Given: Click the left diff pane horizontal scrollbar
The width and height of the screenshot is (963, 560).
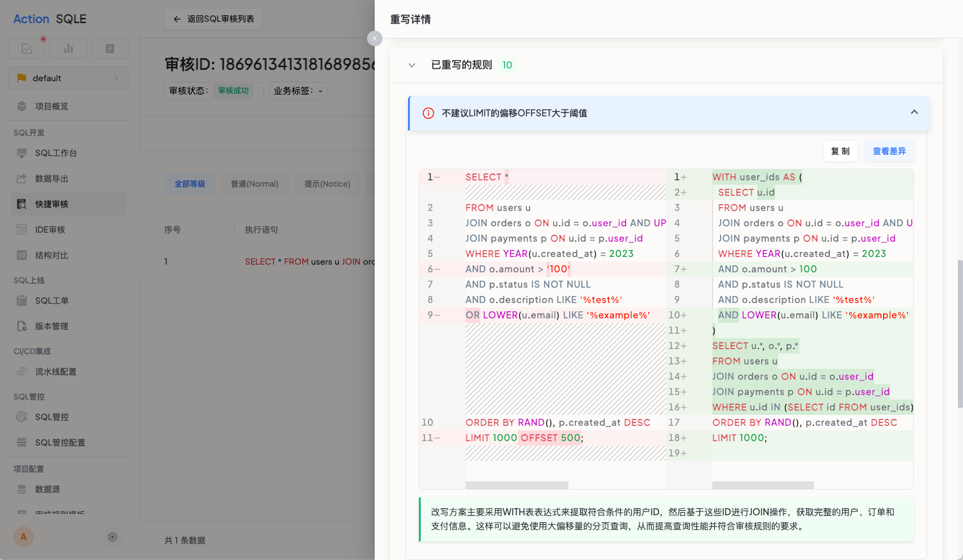Looking at the screenshot, I should coord(517,485).
